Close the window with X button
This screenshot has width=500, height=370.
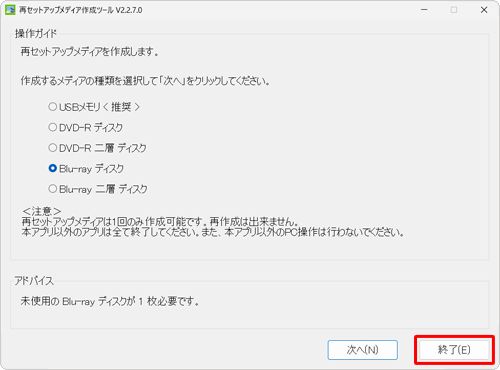click(x=484, y=10)
